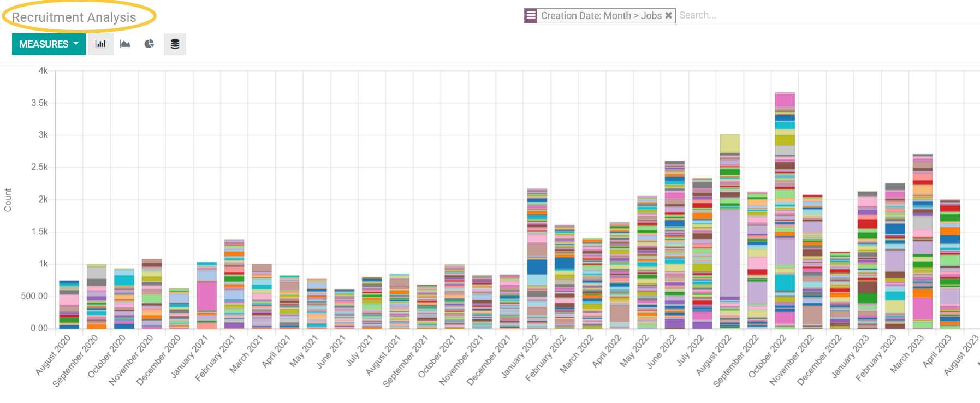Toggle the stacked chart mode
This screenshot has width=980, height=403.
click(175, 44)
